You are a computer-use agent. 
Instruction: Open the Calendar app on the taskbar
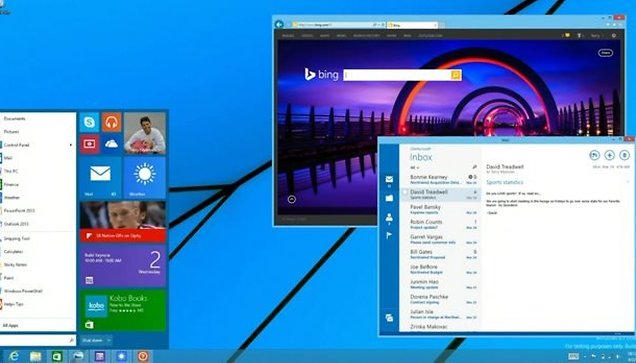pyautogui.click(x=100, y=356)
